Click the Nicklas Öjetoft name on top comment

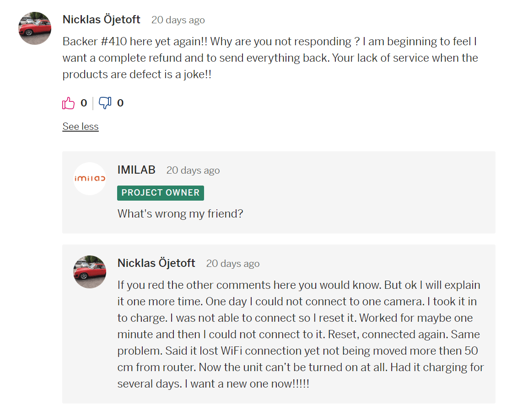coord(101,20)
